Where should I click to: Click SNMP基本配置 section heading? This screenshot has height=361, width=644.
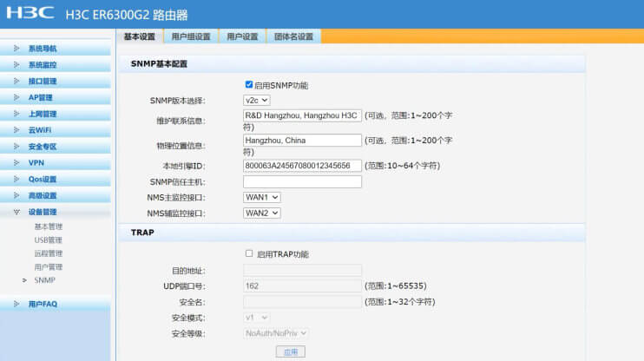tap(159, 64)
